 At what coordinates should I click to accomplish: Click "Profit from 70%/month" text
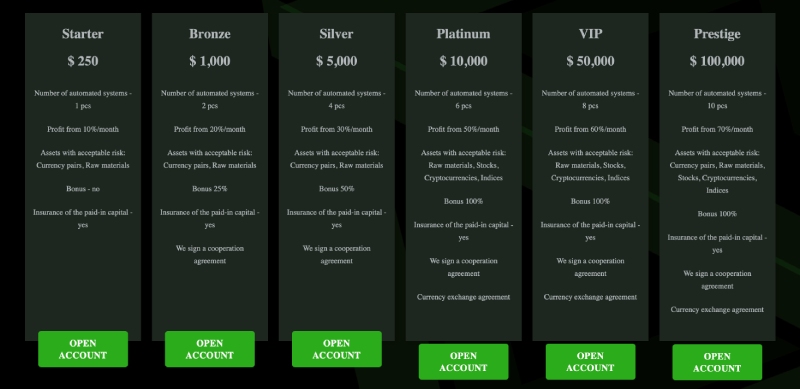pyautogui.click(x=717, y=129)
